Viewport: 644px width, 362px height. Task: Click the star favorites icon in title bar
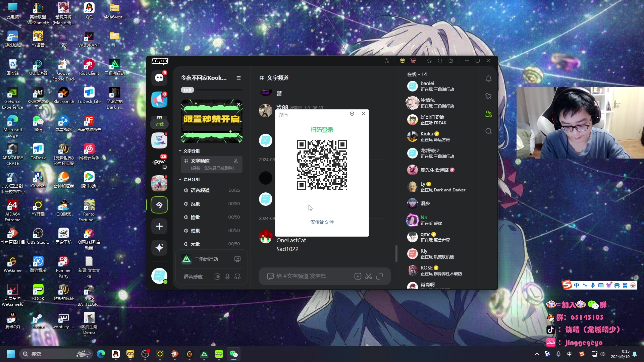coord(429,61)
